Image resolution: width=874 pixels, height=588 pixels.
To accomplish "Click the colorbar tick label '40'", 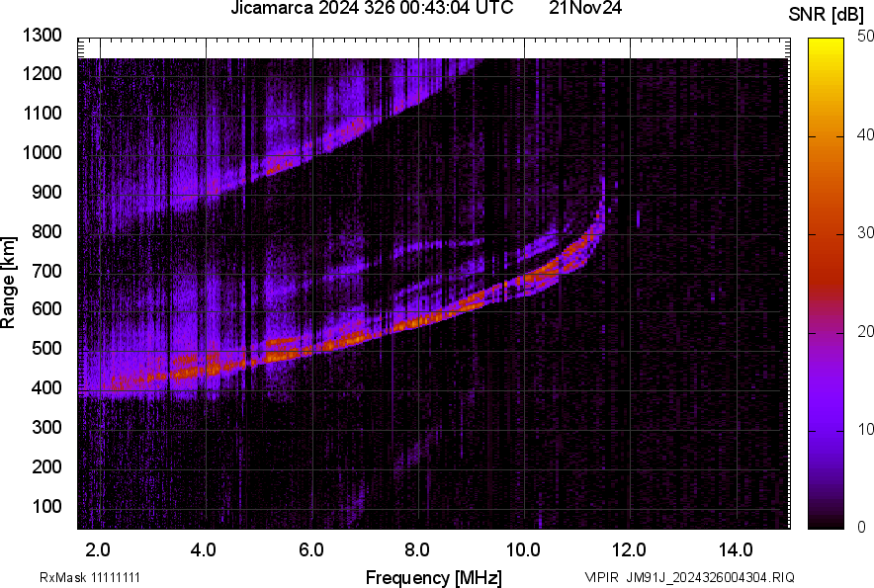I will [865, 134].
